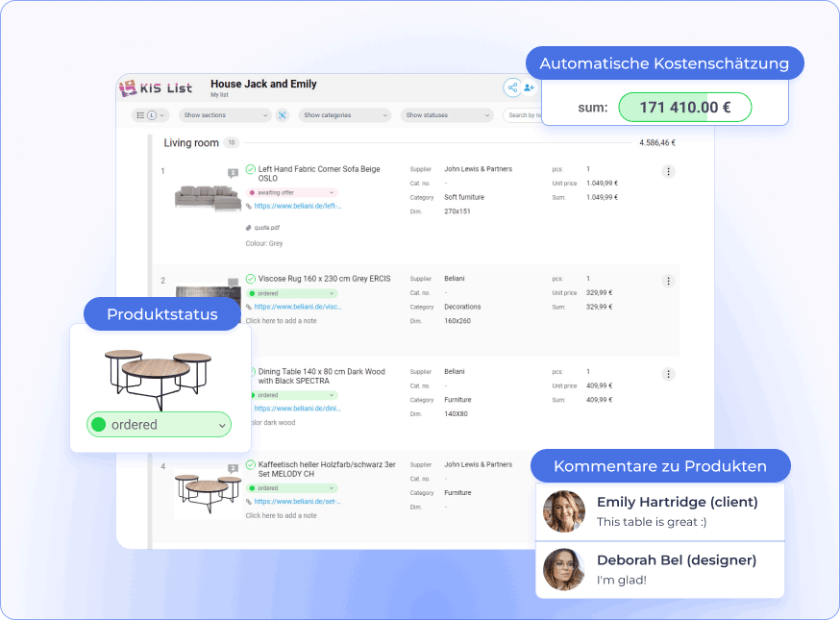Open comments icon on Kaffeetisch item
Screen dimensions: 840x620
[233, 468]
